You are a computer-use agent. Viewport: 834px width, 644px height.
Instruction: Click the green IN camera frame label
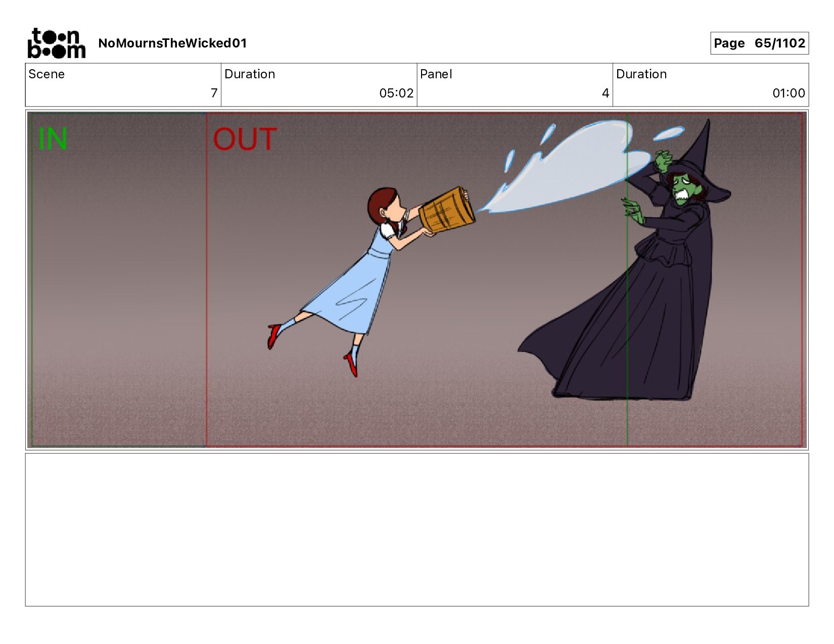pos(53,139)
